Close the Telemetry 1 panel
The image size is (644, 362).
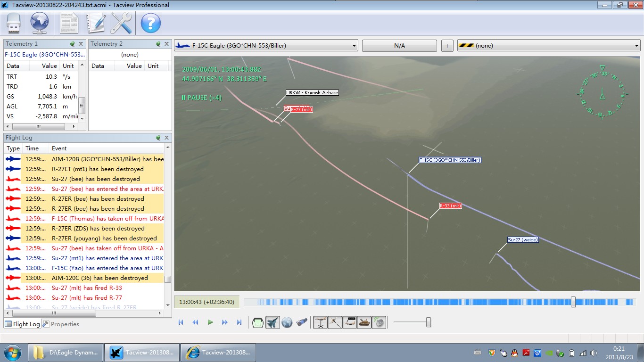click(81, 44)
